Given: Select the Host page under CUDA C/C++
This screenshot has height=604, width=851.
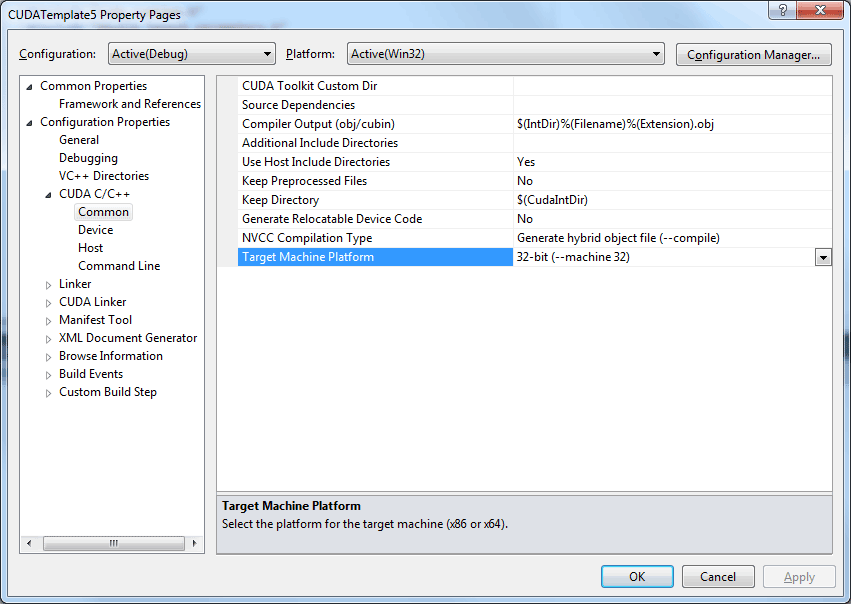Looking at the screenshot, I should 90,247.
